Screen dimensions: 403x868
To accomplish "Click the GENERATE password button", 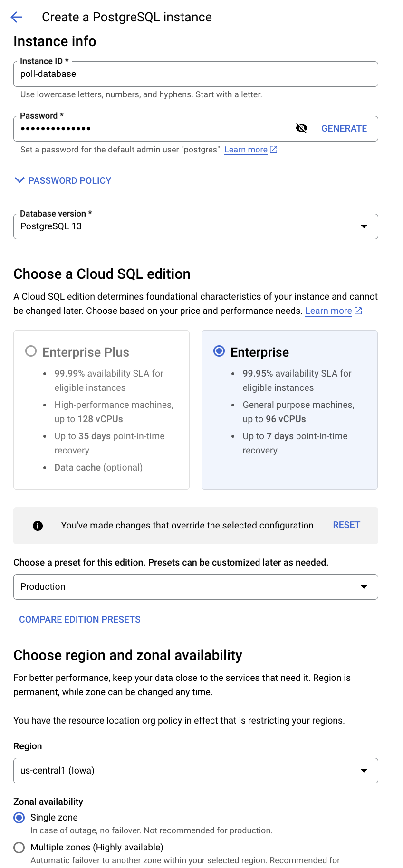I will coord(344,128).
